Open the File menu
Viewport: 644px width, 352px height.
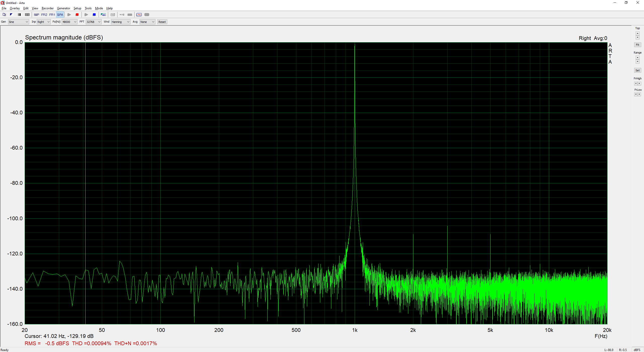click(x=4, y=8)
